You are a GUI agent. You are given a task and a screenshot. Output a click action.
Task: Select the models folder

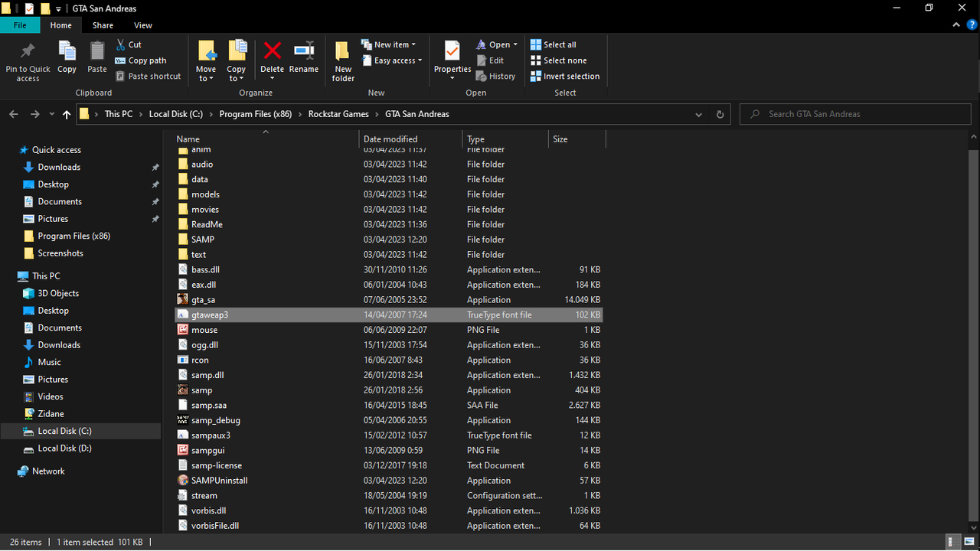click(388, 194)
